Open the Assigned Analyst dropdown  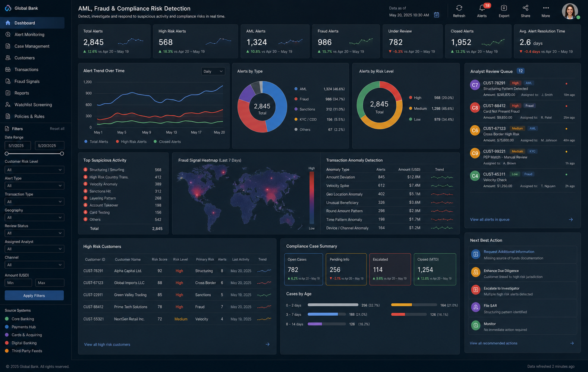tap(34, 249)
